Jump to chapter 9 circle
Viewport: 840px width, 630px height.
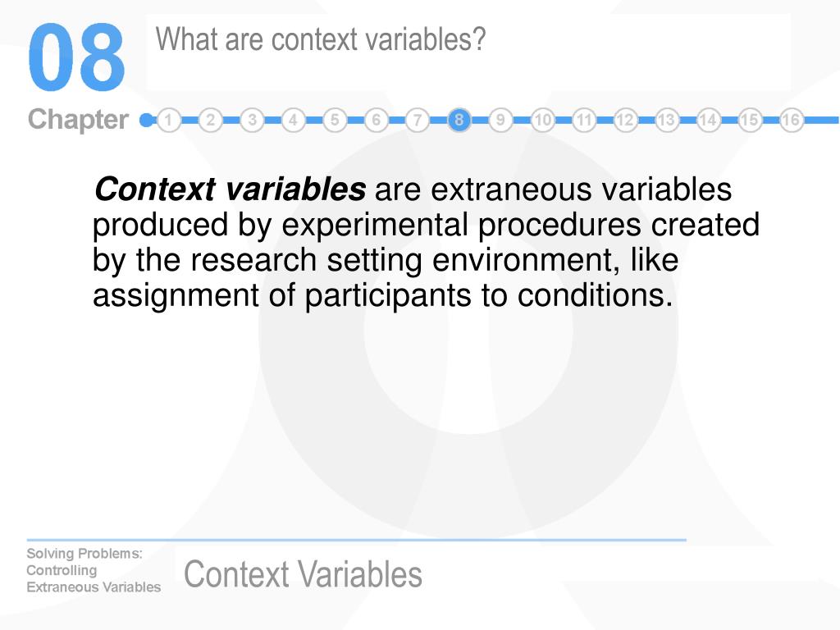tap(500, 120)
